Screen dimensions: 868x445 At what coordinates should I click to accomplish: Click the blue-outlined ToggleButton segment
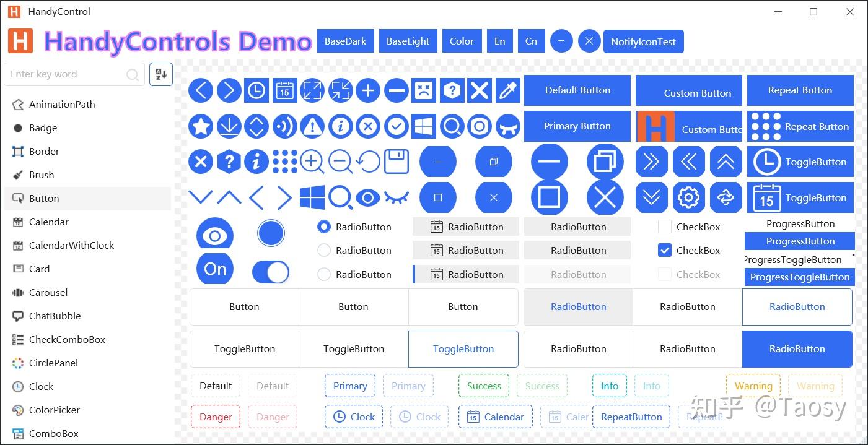pos(463,348)
